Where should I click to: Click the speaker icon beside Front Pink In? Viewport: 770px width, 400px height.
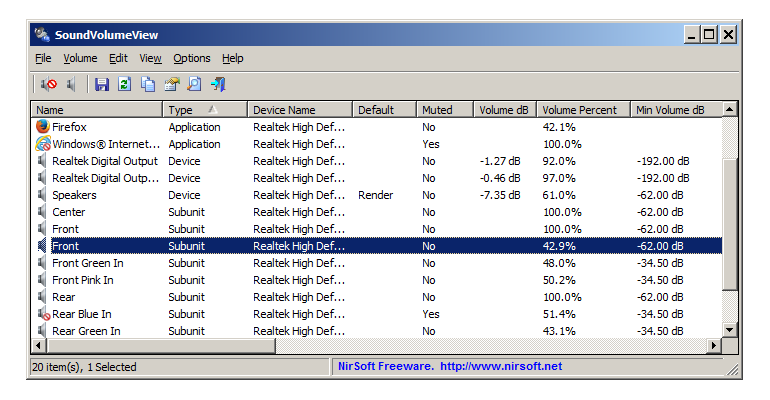pyautogui.click(x=43, y=280)
